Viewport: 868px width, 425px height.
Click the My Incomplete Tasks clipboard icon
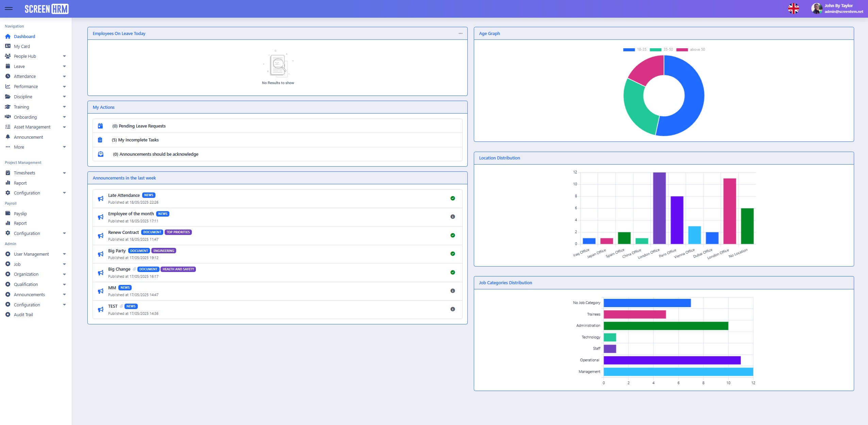coord(100,140)
